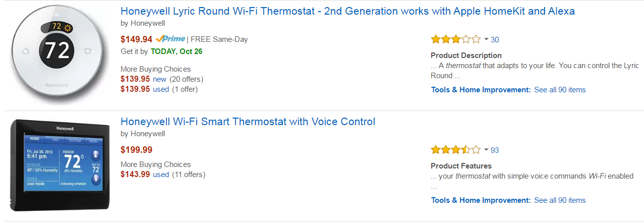644x223 pixels.
Task: Open Honeywell Wi-Fi Smart Thermostat Voice Control title
Action: point(248,122)
